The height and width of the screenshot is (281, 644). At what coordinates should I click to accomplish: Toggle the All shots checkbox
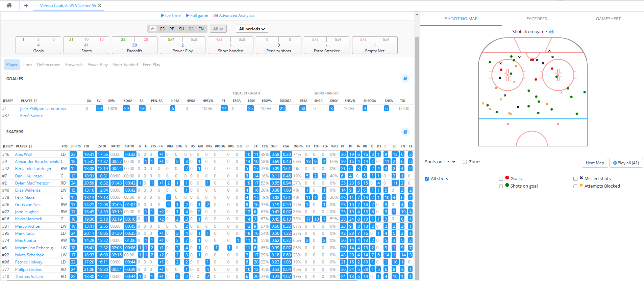(427, 179)
